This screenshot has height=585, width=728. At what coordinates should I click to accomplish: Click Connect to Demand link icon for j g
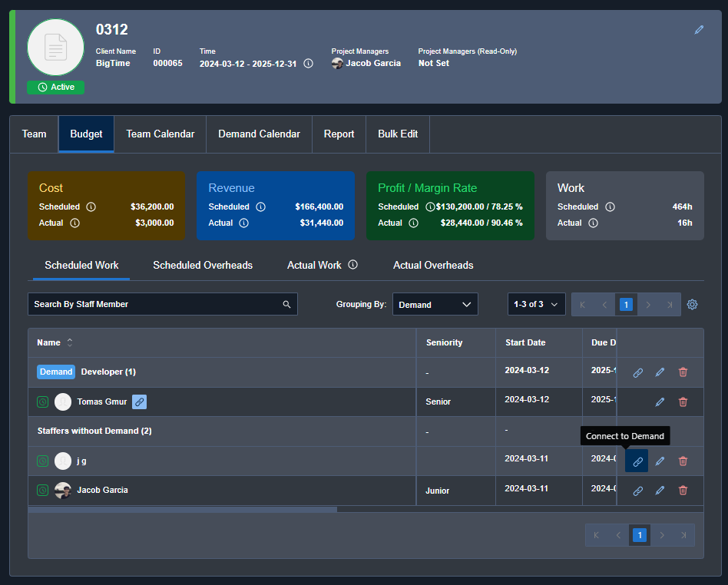(x=637, y=461)
